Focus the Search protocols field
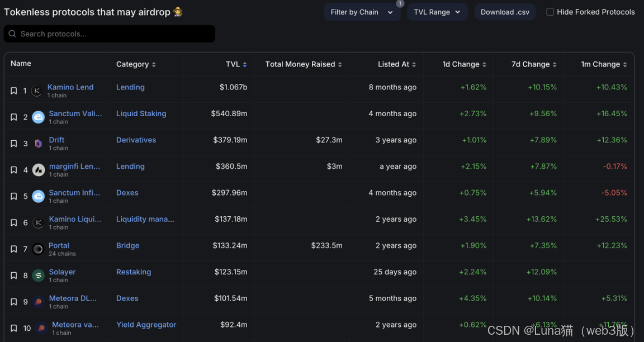Screen dimensions: 644x342 pos(109,34)
